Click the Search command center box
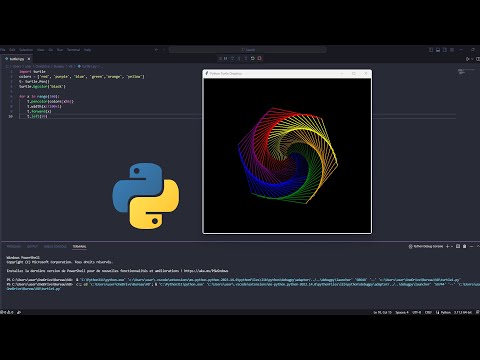This screenshot has width=480, height=360. (248, 50)
